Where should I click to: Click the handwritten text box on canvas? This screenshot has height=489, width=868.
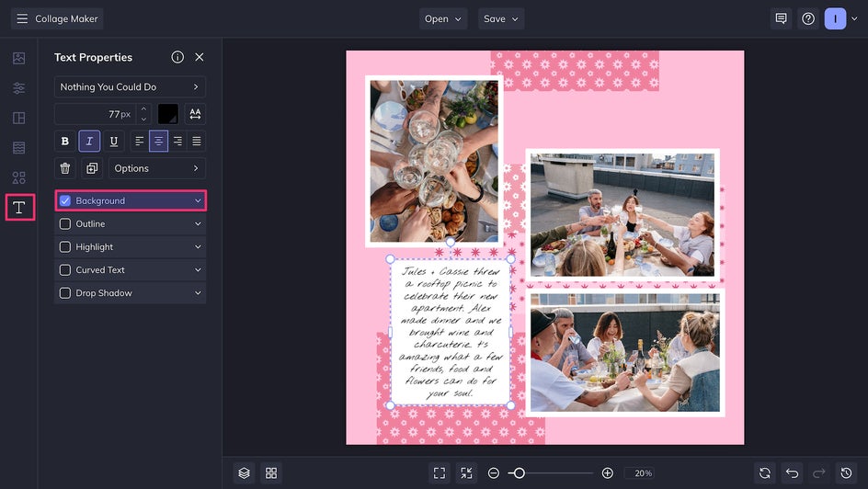[450, 333]
